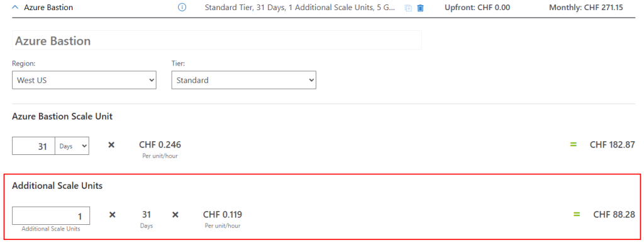The height and width of the screenshot is (245, 644).
Task: Select the Additional Scale Units quantity field
Action: pyautogui.click(x=51, y=215)
